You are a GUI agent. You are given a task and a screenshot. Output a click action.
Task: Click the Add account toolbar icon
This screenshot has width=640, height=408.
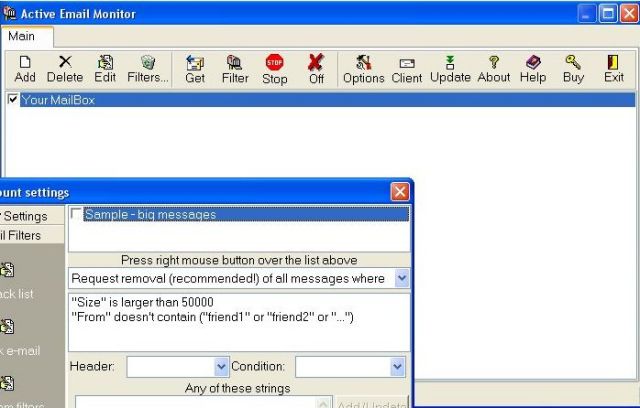coord(25,62)
